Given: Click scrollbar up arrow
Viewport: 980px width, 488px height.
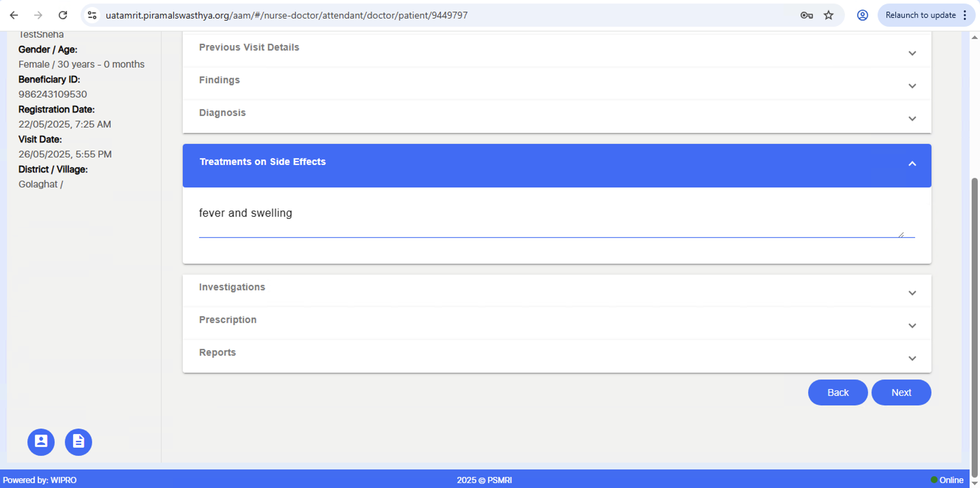Looking at the screenshot, I should pyautogui.click(x=975, y=37).
